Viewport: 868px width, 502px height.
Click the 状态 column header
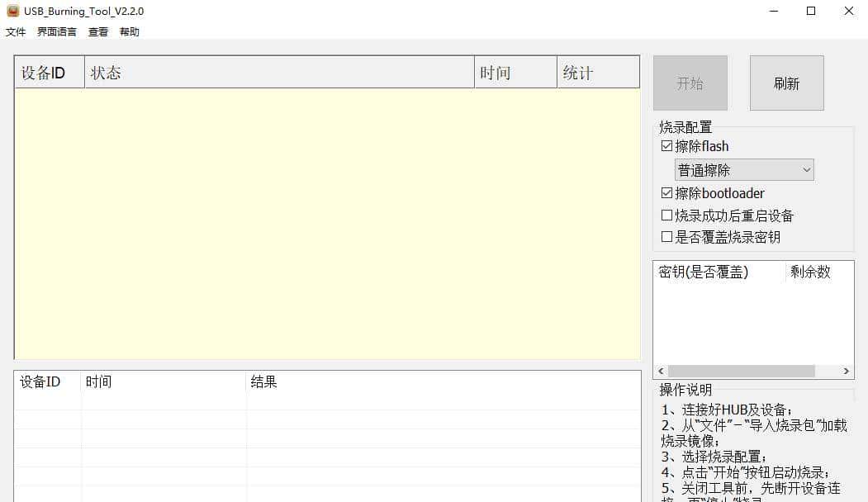point(279,73)
